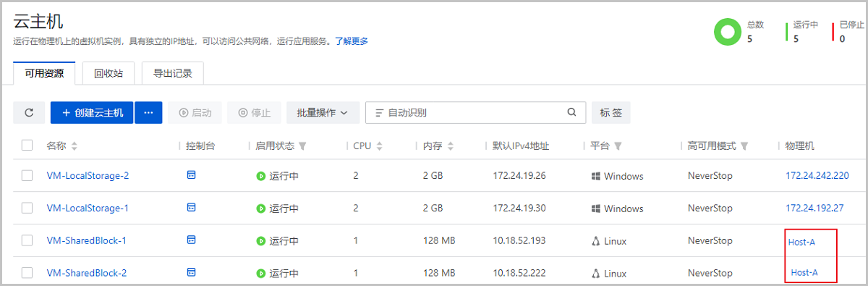Filter by 启用状态 funnel icon
The image size is (868, 286).
(x=302, y=146)
